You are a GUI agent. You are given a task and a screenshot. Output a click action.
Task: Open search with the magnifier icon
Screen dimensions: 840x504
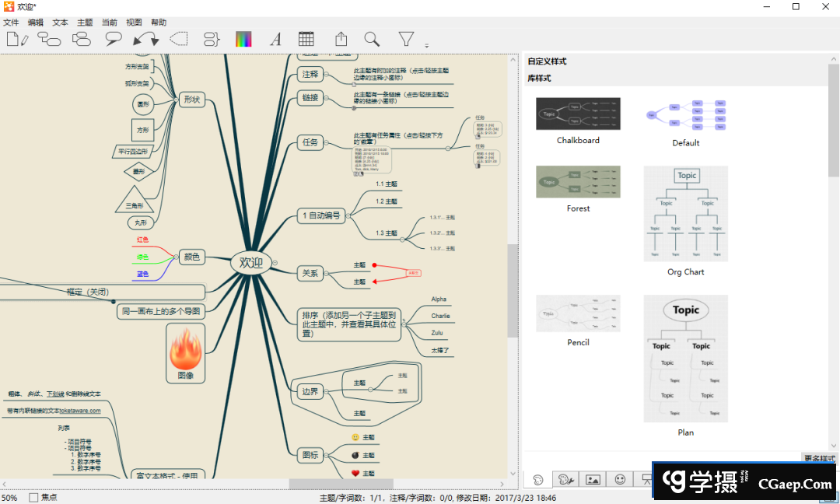pos(372,38)
